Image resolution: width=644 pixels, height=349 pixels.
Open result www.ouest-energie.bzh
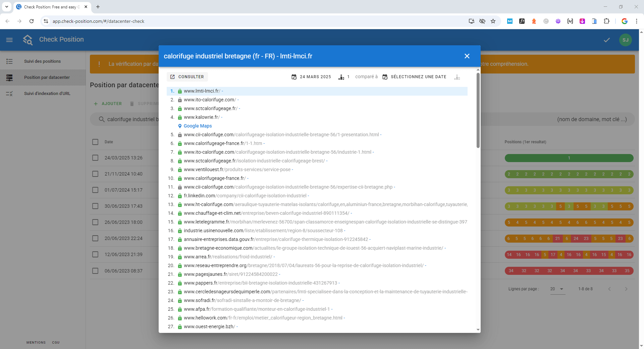[209, 327]
